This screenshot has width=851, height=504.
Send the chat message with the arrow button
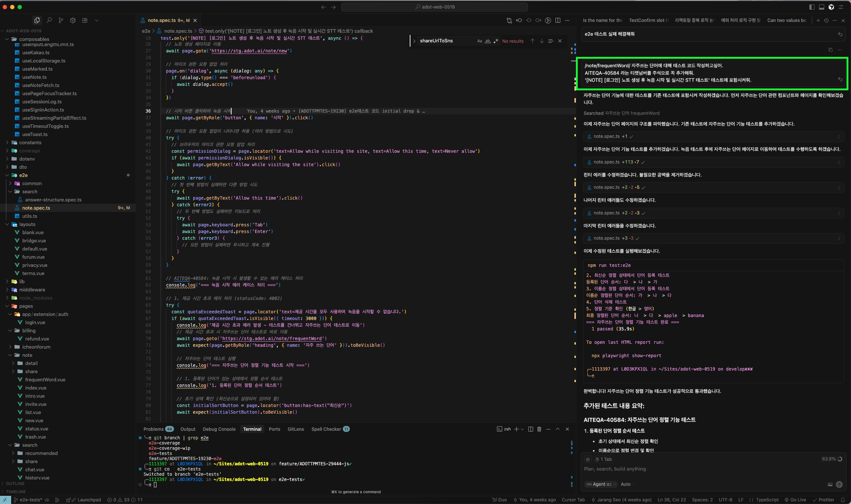tap(839, 484)
